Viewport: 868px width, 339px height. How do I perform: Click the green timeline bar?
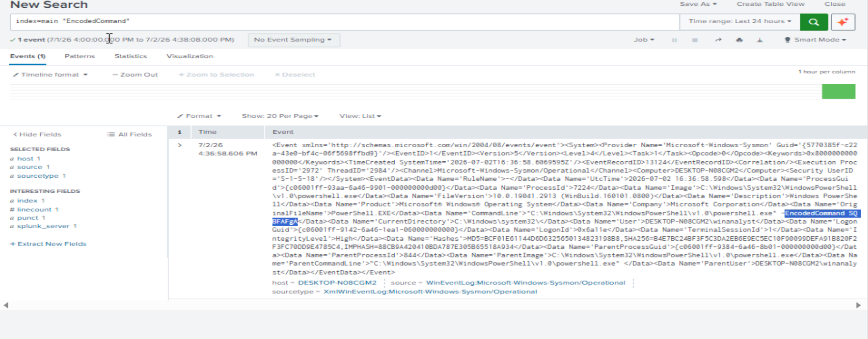tap(838, 92)
